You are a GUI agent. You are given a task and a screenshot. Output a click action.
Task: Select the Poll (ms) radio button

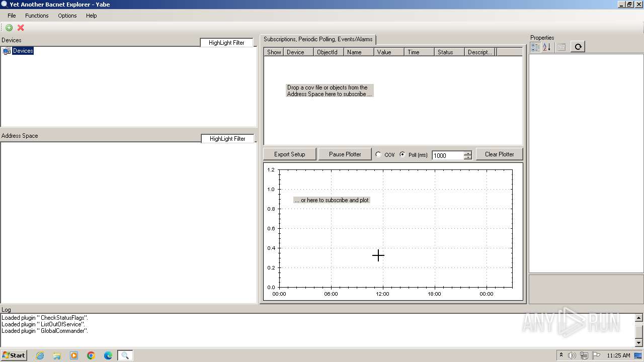point(403,155)
